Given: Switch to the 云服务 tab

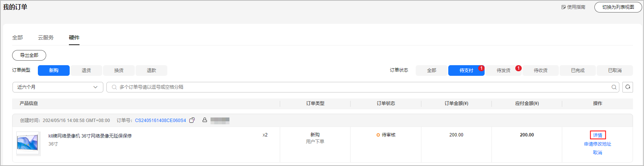Looking at the screenshot, I should click(46, 38).
